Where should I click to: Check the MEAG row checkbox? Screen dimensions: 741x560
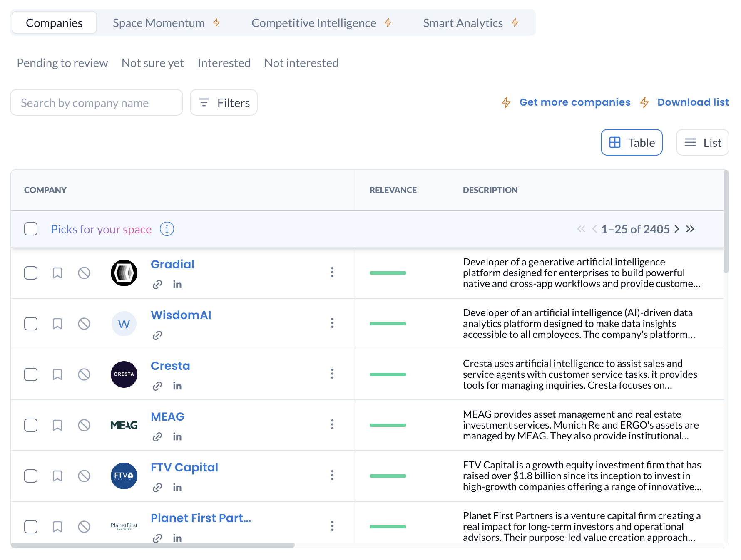tap(31, 425)
